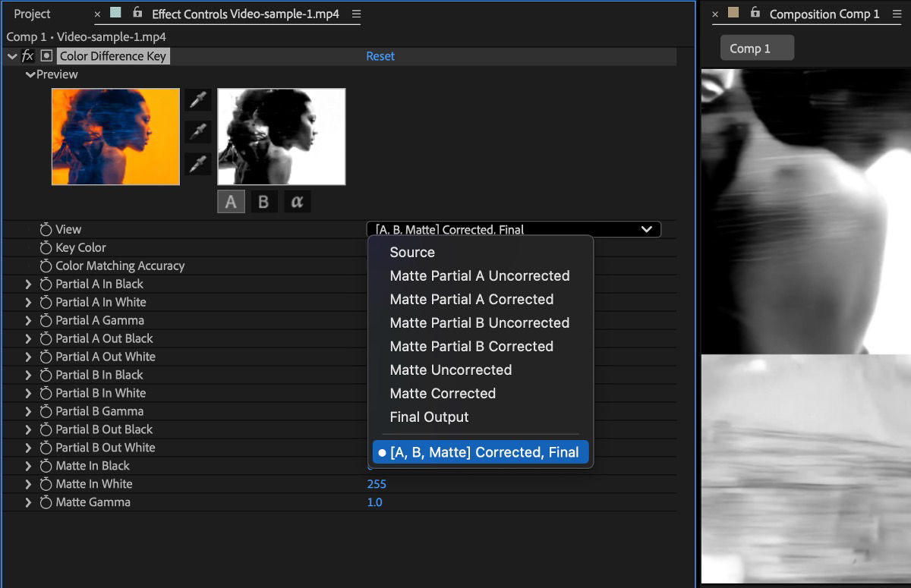Click the Matte Gamma stopwatch icon
Screen dimensions: 911x588
click(x=46, y=502)
